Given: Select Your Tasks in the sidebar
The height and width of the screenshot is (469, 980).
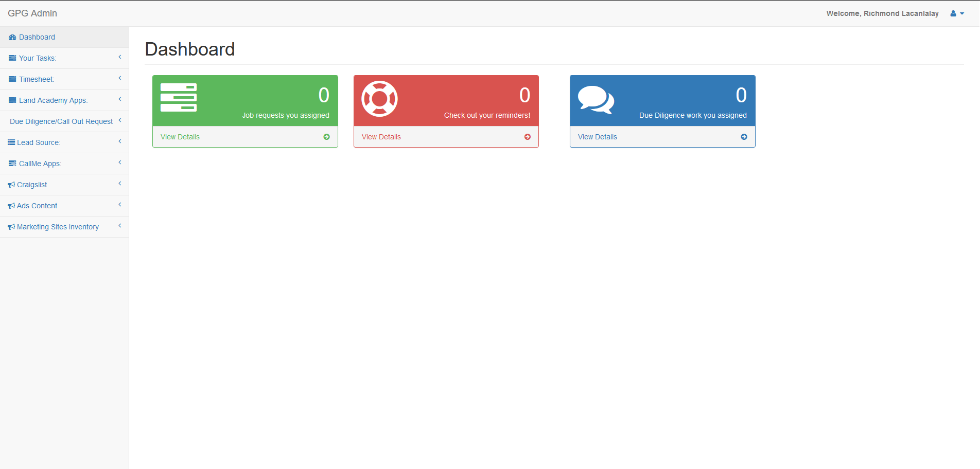Looking at the screenshot, I should point(64,58).
